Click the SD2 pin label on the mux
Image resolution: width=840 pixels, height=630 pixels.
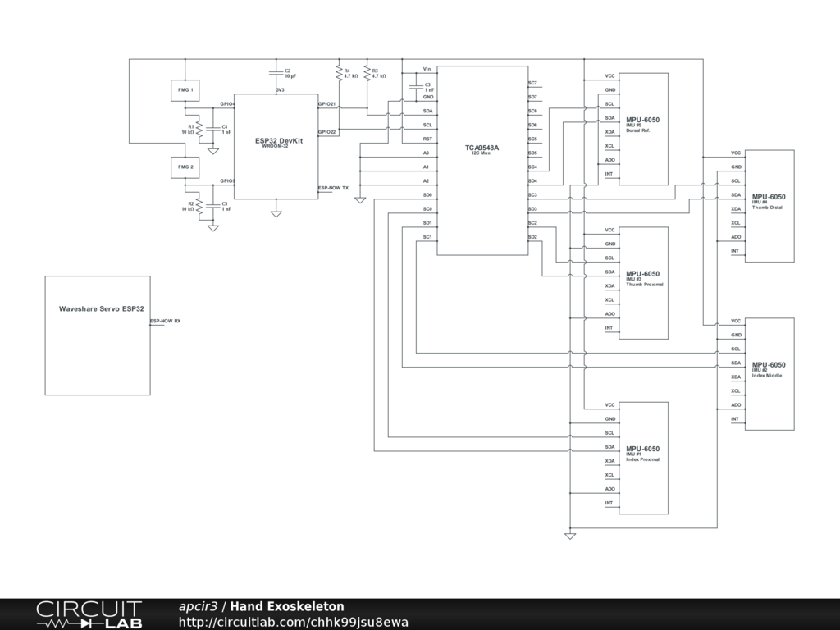[532, 237]
